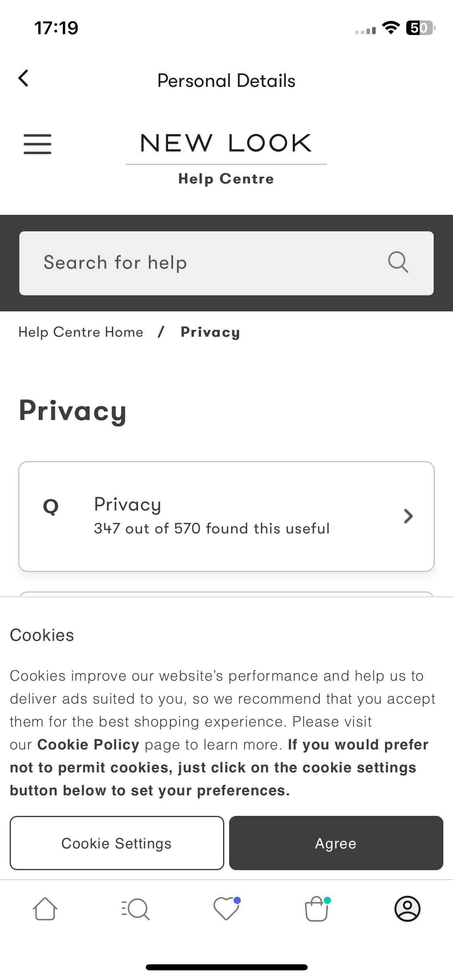Tap the Wi-Fi status icon
Viewport: 453px width, 980px height.
(x=391, y=28)
